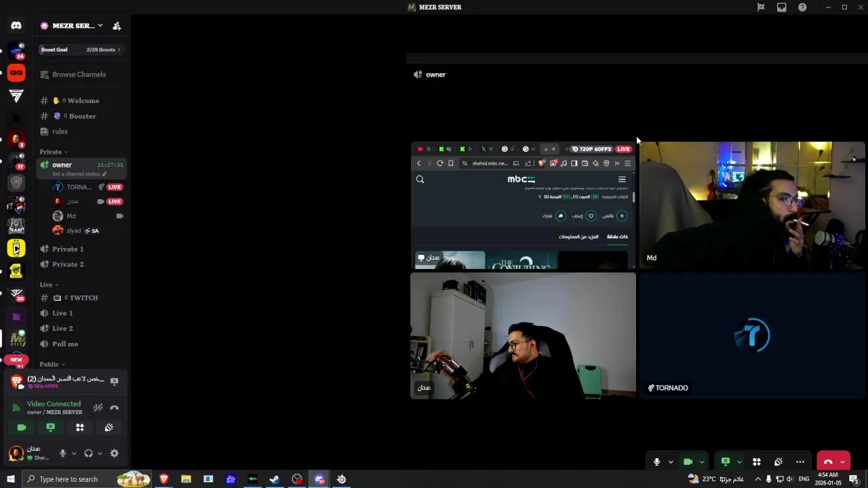Open activities icon in bottom call controls
868x488 pixels.
tap(757, 462)
